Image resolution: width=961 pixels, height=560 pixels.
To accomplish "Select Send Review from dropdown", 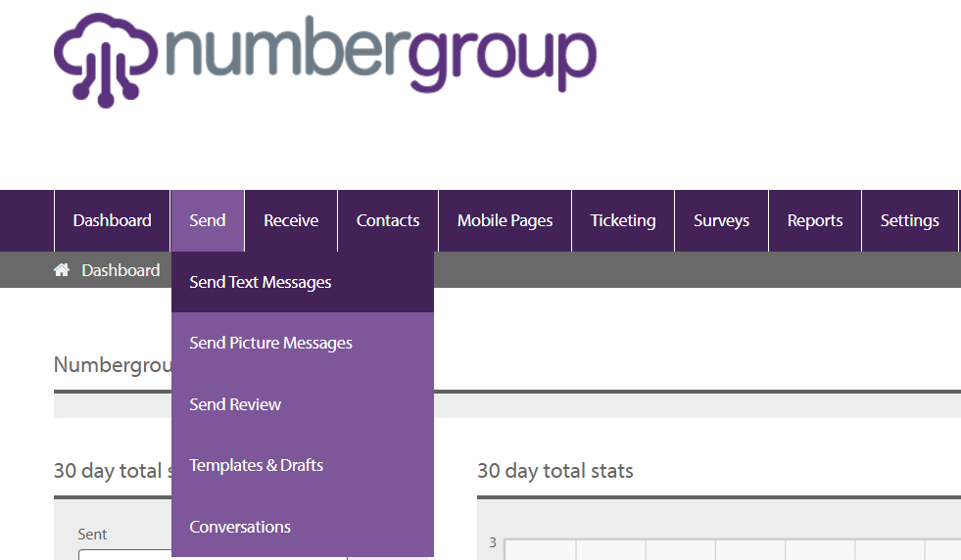I will 303,404.
